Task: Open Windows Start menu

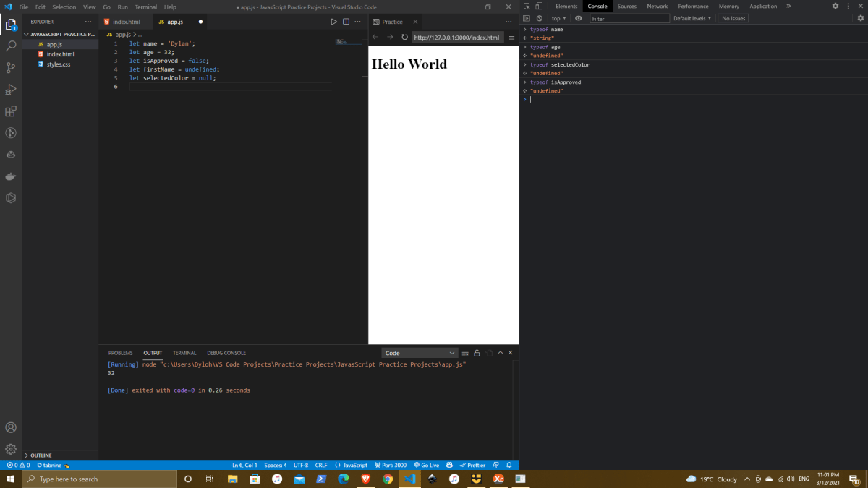Action: click(x=11, y=479)
